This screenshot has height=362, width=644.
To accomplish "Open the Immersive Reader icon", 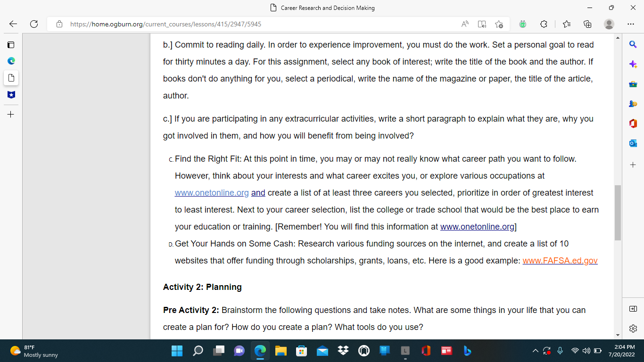I will 482,23.
